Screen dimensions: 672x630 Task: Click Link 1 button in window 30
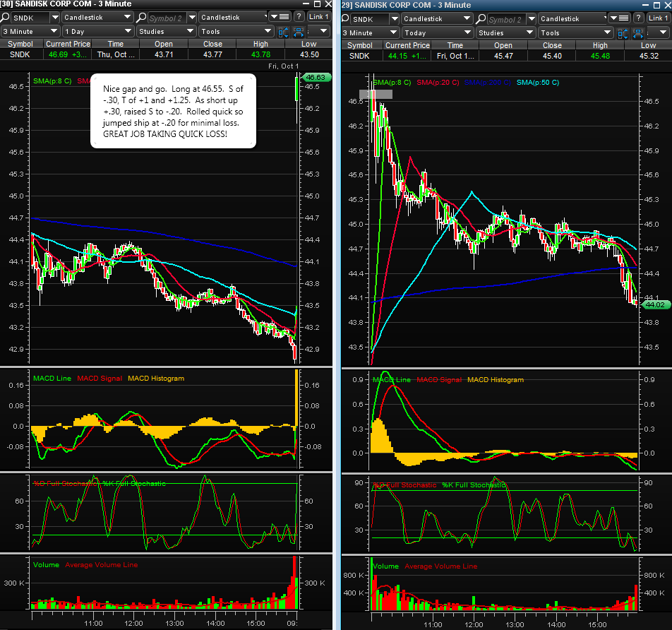pyautogui.click(x=318, y=17)
